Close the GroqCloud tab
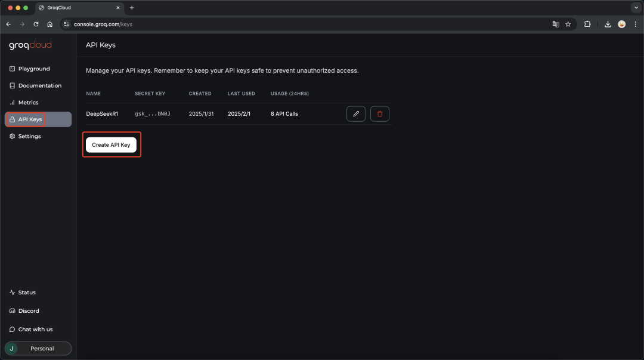This screenshot has height=360, width=644. click(x=118, y=8)
